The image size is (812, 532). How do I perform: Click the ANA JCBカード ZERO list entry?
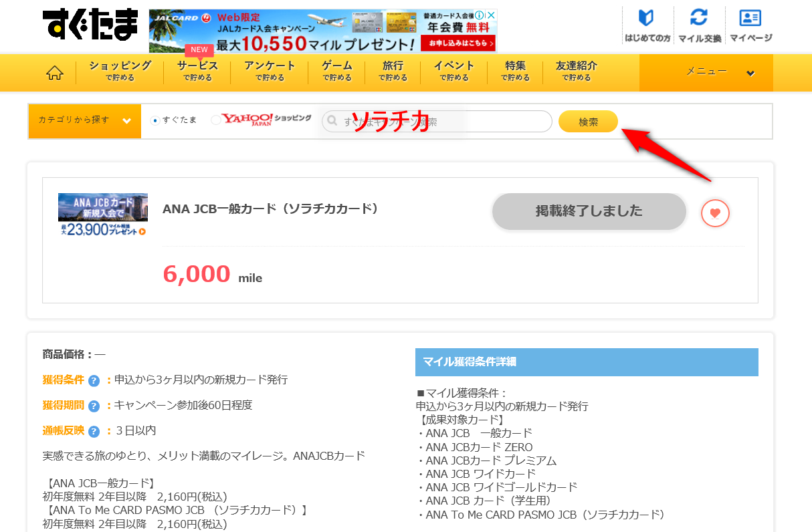click(479, 447)
